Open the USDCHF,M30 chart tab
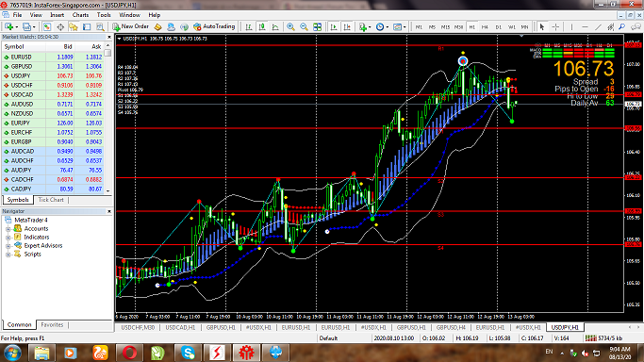Screen dimensions: 644x362 point(138,327)
